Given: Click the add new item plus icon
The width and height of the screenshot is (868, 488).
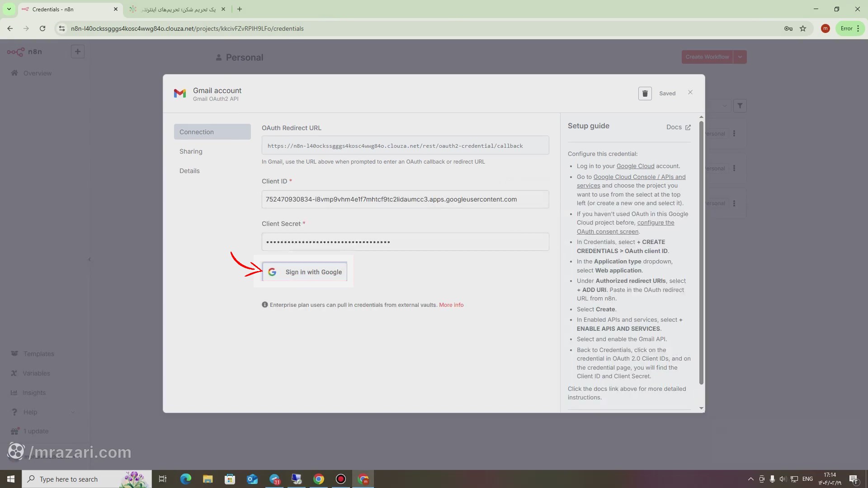Looking at the screenshot, I should pyautogui.click(x=77, y=52).
